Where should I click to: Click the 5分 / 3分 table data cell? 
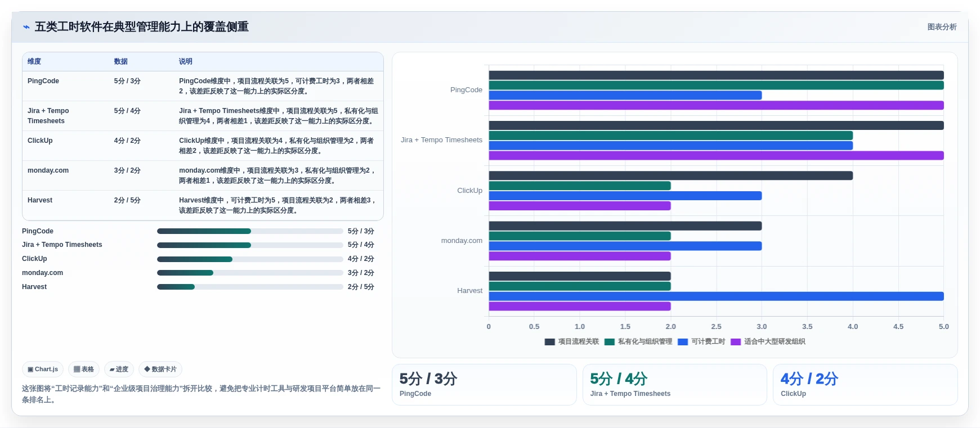pos(127,81)
